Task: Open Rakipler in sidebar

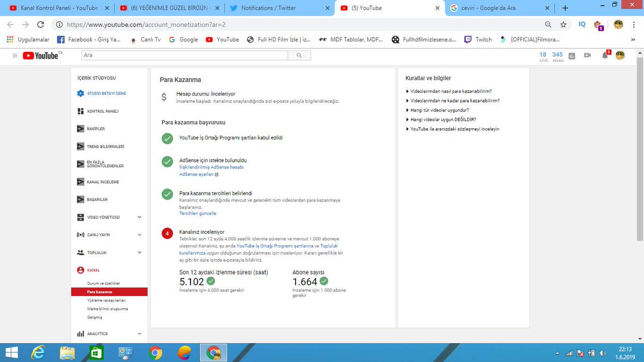Action: [96, 129]
